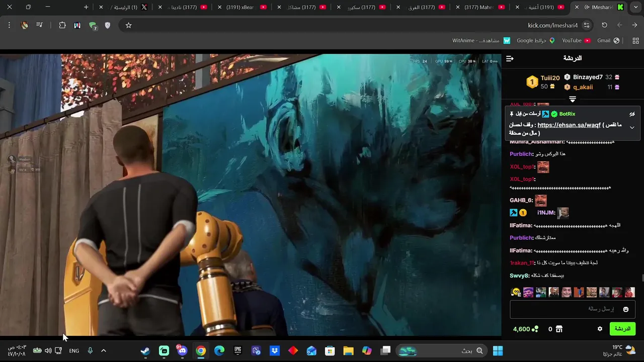Screen dimensions: 644x362
Task: Open the Chrome three-dot menu
Action: pos(9,25)
